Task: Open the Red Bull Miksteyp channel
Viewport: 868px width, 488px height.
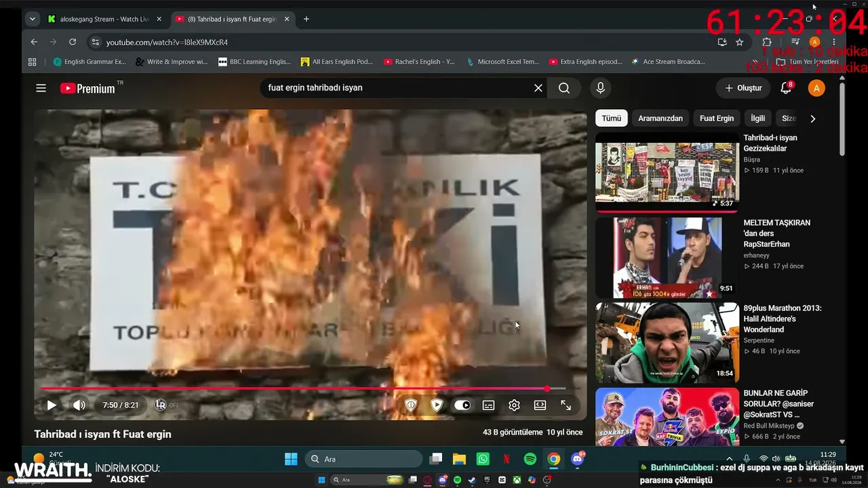Action: (770, 426)
